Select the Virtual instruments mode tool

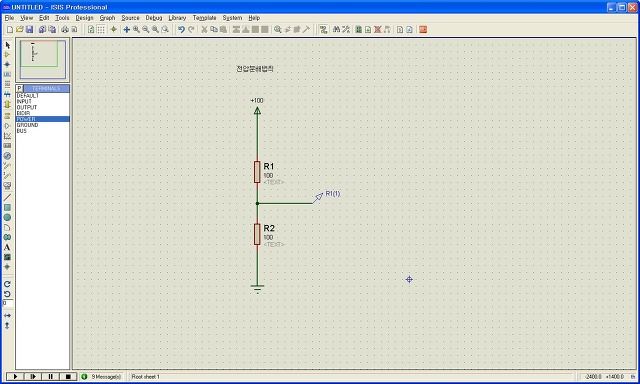click(x=7, y=186)
